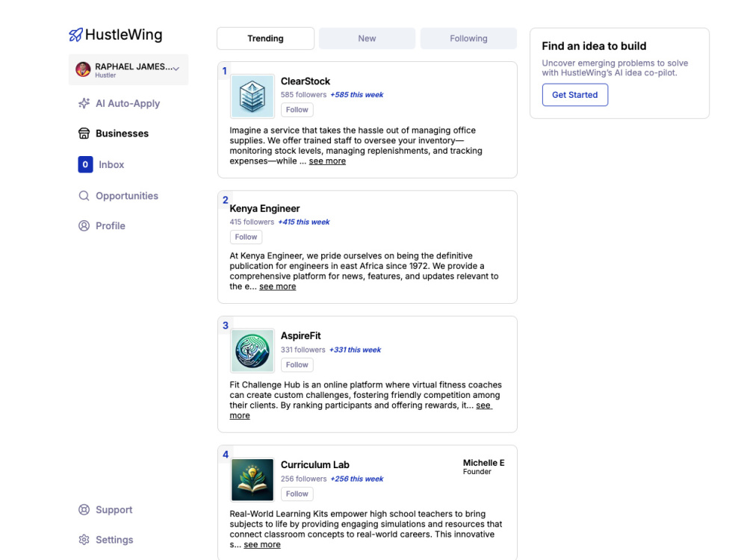Select the Trending tab
Screen dimensions: 747x560
tap(265, 39)
